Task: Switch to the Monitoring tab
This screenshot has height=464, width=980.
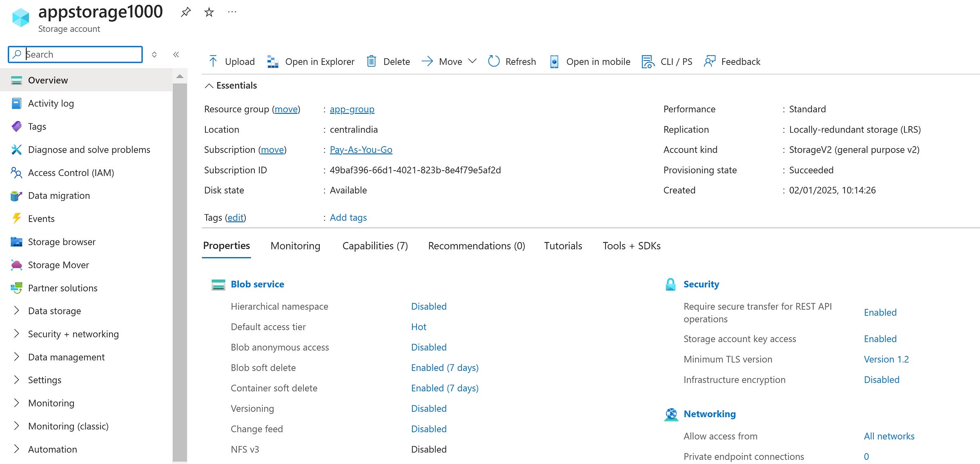Action: [295, 246]
